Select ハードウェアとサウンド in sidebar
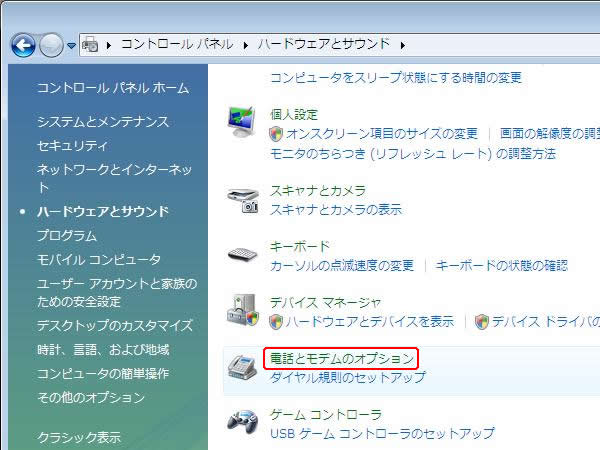The image size is (600, 450). [x=103, y=212]
